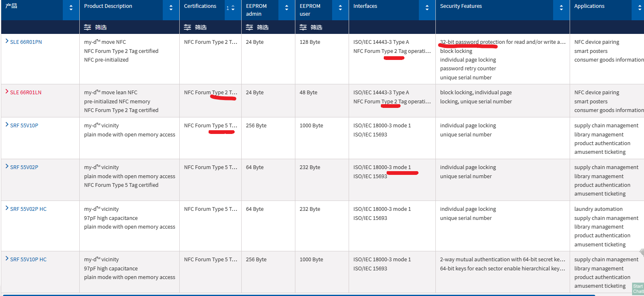Screen dimensions: 644x296
Task: Sort by Interfaces column arrows
Action: coord(427,8)
